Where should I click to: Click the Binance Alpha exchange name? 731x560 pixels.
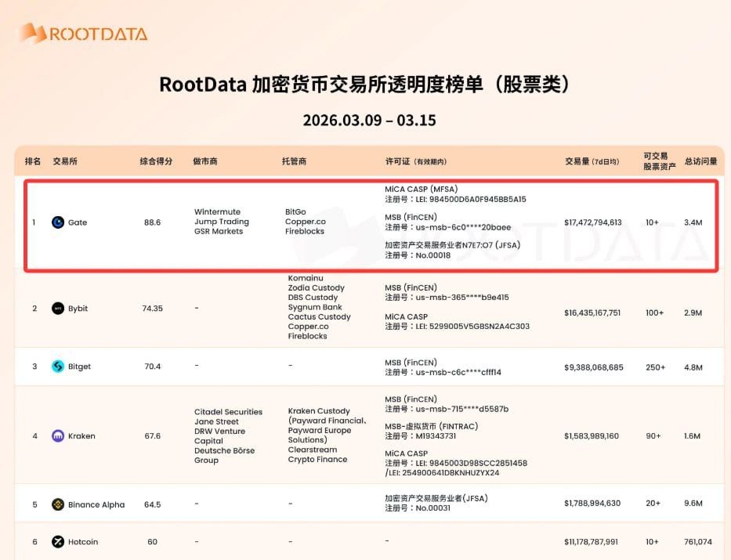(96, 504)
